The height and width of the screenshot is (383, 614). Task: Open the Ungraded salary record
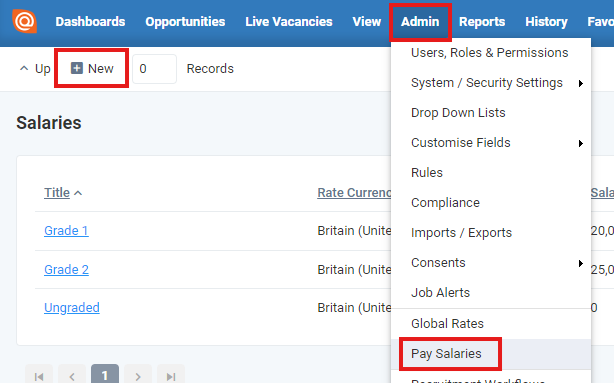point(72,307)
